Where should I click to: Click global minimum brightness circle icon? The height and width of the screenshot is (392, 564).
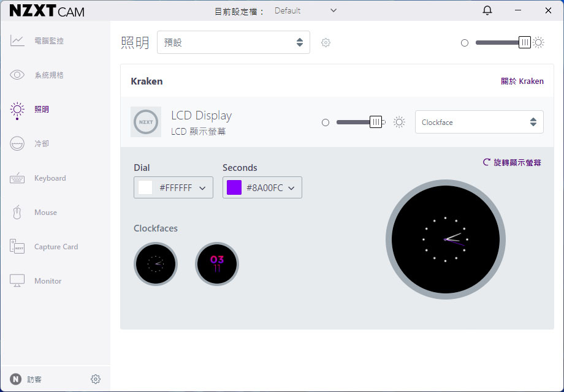click(x=465, y=43)
